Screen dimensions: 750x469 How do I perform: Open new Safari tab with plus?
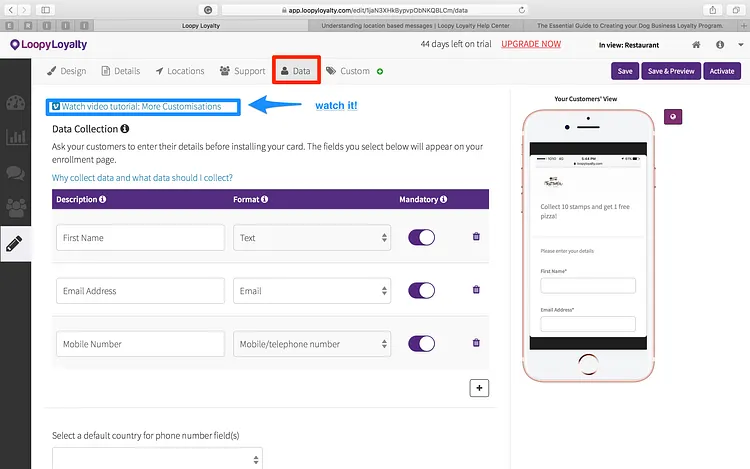(743, 25)
